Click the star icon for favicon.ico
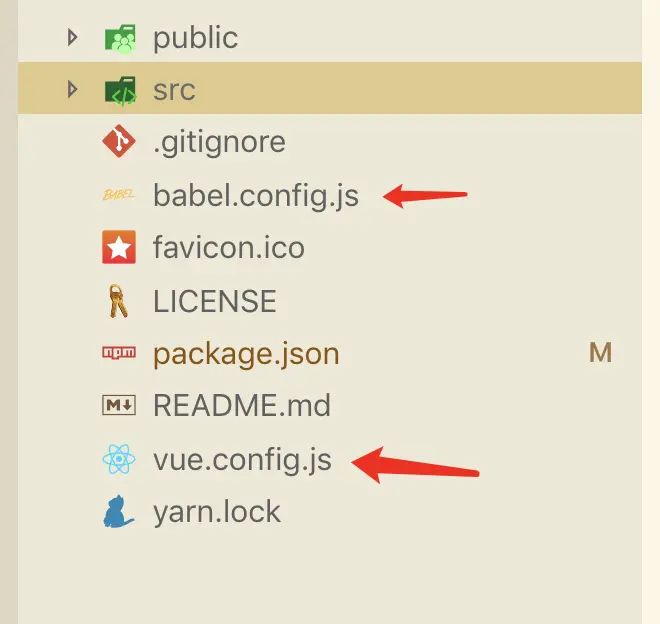The width and height of the screenshot is (660, 624). (119, 248)
